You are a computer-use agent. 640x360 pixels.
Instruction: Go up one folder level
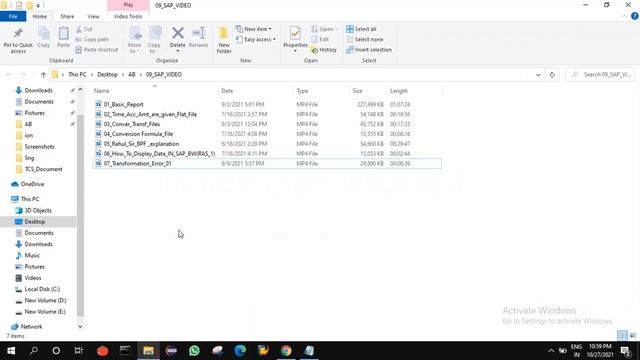click(43, 75)
